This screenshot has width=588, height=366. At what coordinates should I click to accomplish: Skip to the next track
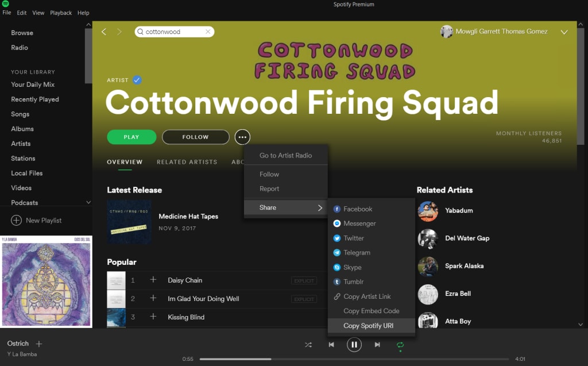pos(377,345)
